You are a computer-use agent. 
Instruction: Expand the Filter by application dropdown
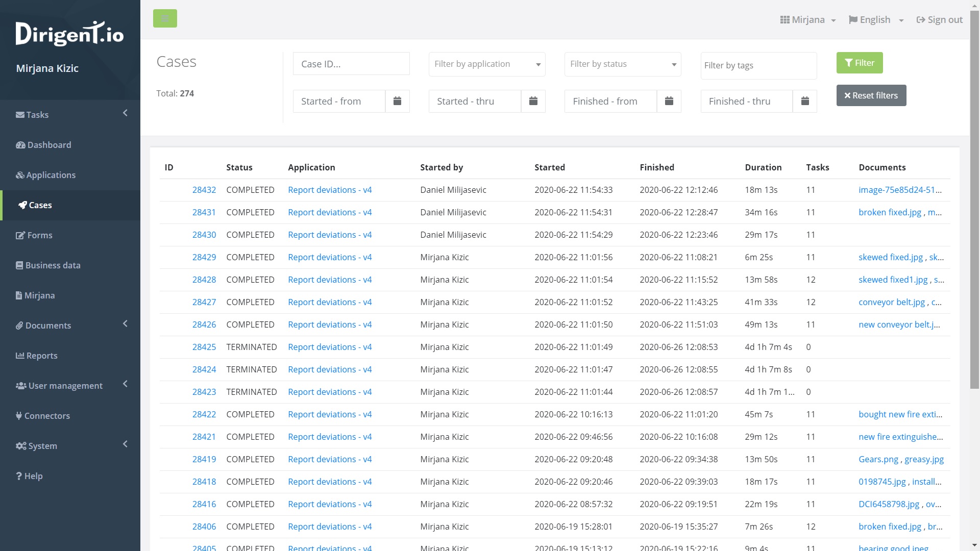[486, 64]
